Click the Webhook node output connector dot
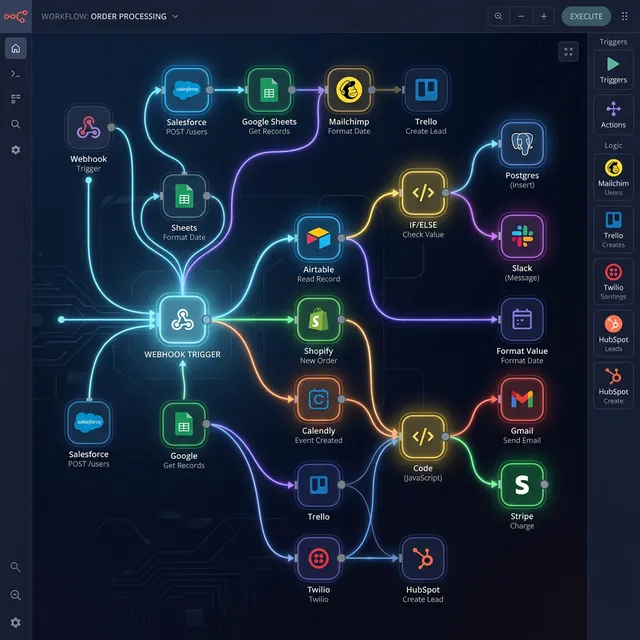Image resolution: width=640 pixels, height=640 pixels. [111, 127]
